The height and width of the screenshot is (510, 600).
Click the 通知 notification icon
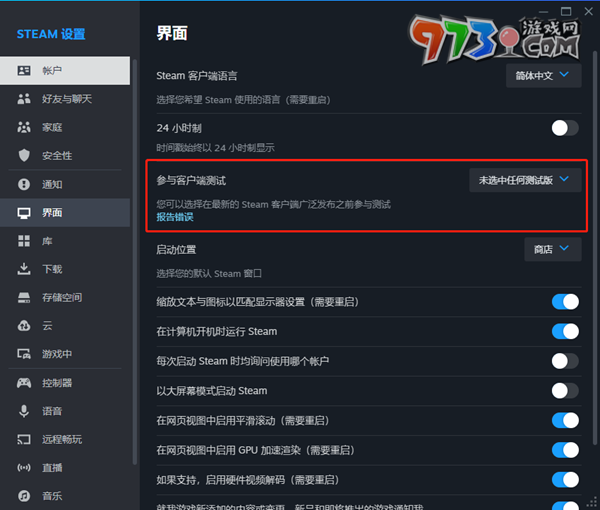[24, 185]
